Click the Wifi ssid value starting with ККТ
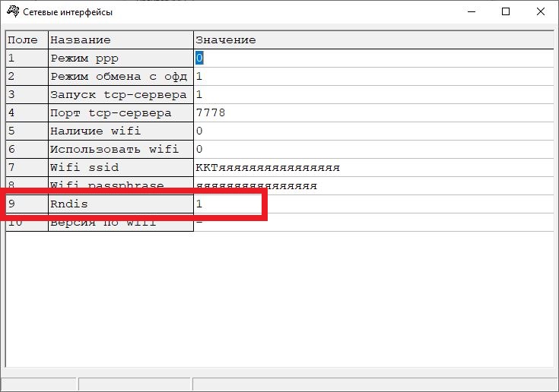 267,168
